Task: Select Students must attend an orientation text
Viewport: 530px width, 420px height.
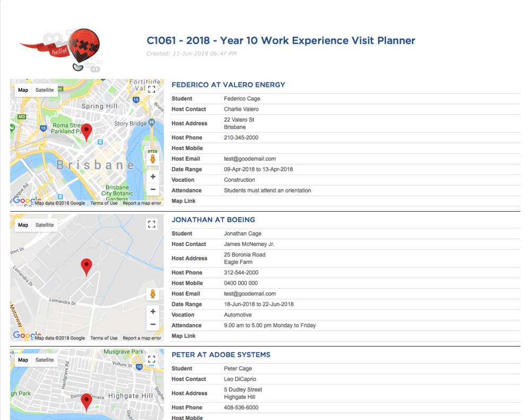Action: tap(267, 190)
